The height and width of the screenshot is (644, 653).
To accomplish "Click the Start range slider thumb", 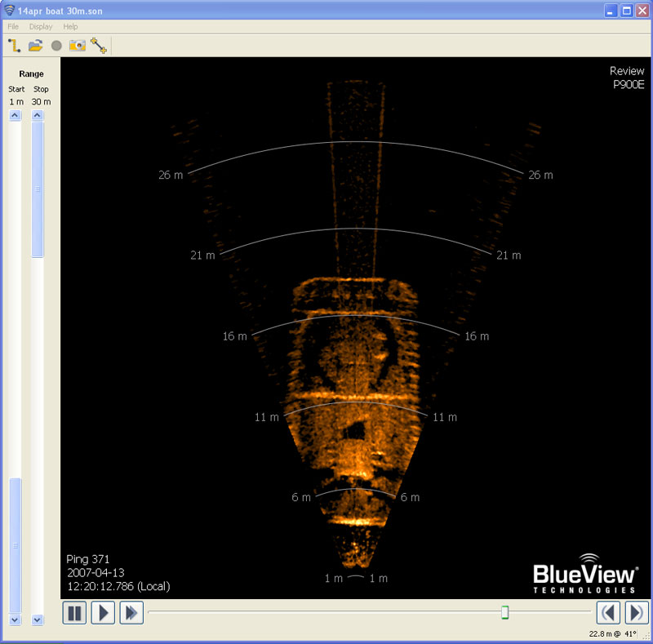I will (x=15, y=544).
